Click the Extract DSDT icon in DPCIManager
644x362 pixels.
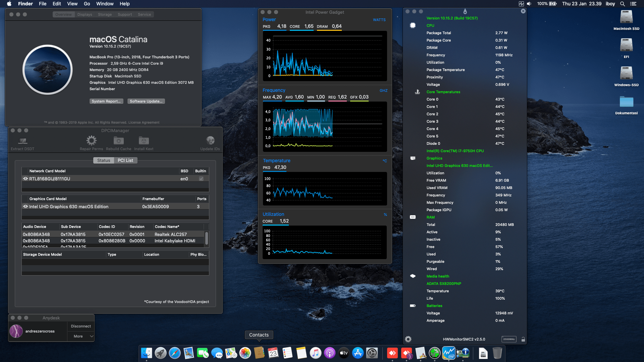pos(22,141)
